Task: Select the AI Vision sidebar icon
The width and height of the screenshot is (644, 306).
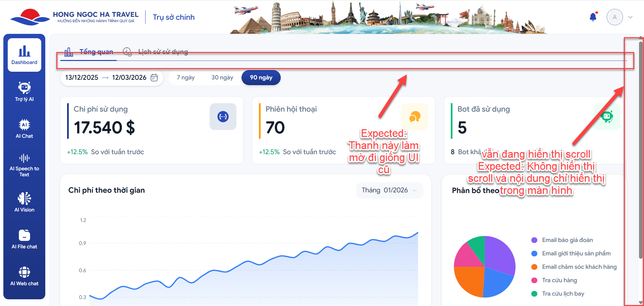Action: pyautogui.click(x=24, y=202)
